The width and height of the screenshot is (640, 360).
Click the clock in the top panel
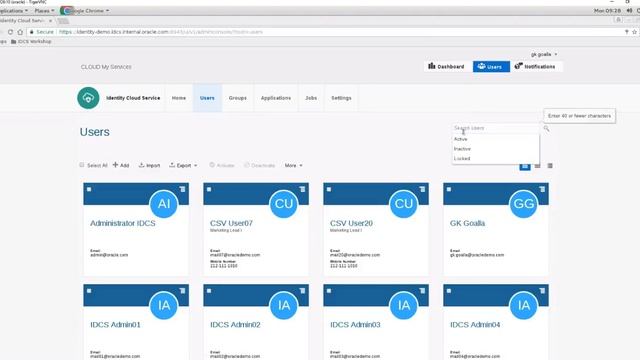tap(607, 11)
